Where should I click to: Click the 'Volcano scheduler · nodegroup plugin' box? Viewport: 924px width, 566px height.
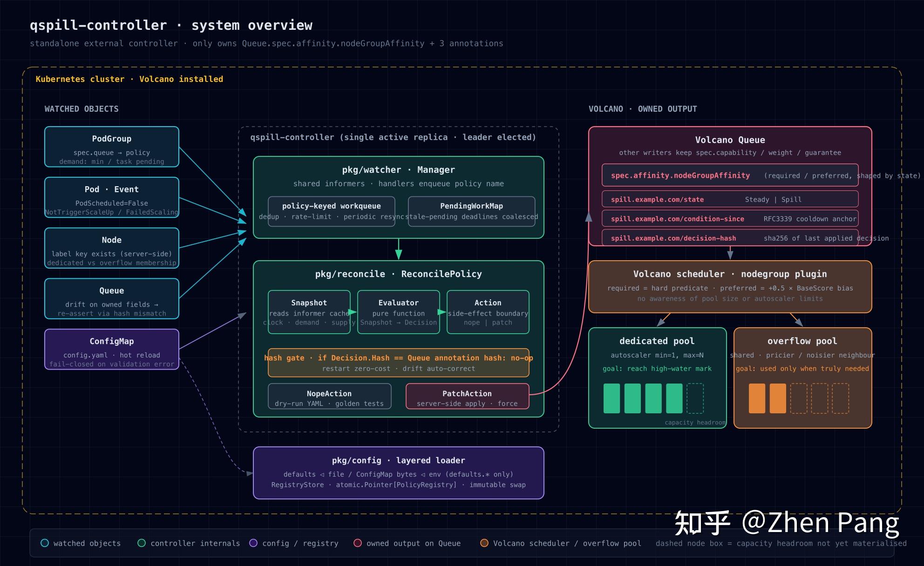(x=730, y=287)
